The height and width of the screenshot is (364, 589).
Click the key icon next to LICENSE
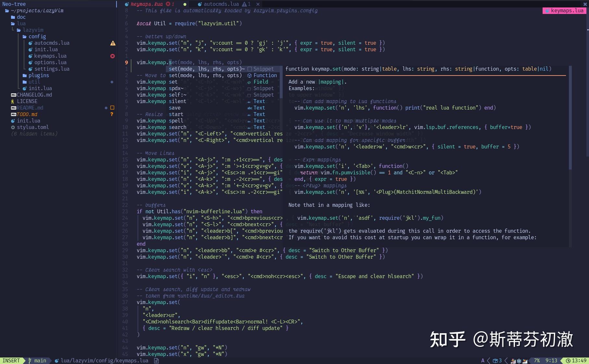pyautogui.click(x=13, y=101)
